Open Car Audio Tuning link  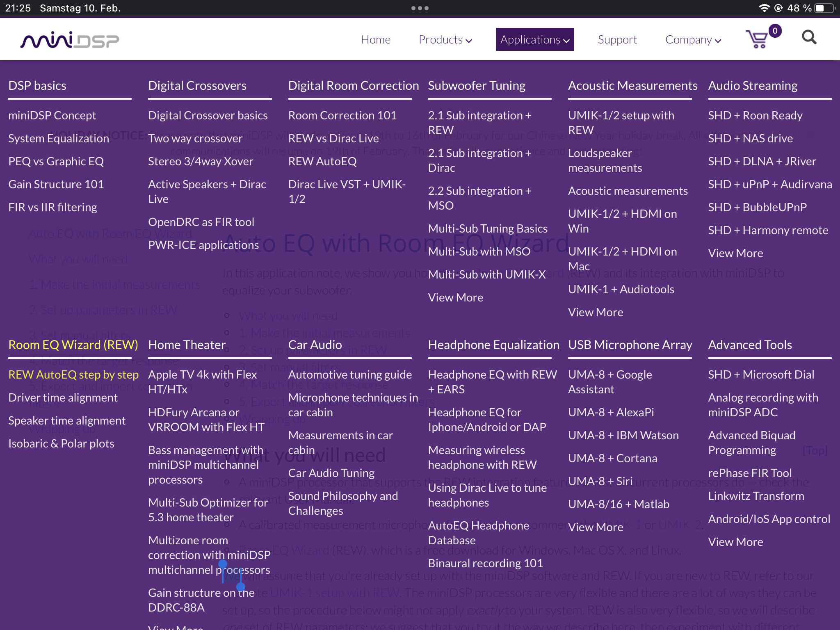pos(331,473)
